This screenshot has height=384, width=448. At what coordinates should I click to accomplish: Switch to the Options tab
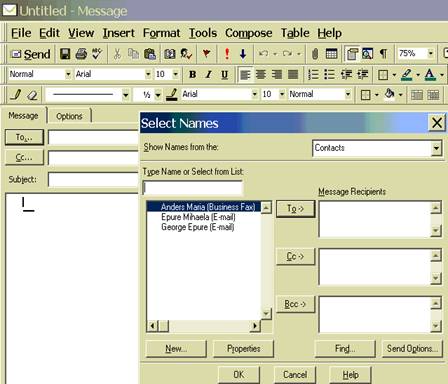point(69,116)
